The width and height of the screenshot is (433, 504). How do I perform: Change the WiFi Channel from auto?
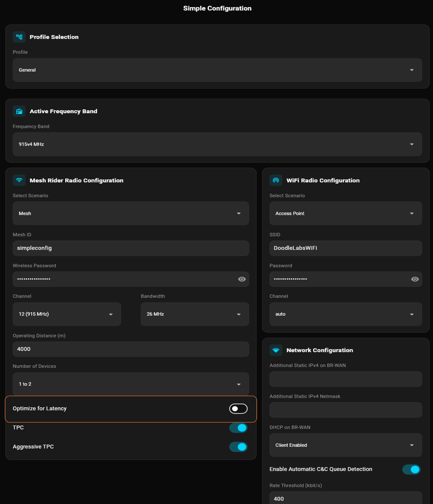pyautogui.click(x=345, y=314)
